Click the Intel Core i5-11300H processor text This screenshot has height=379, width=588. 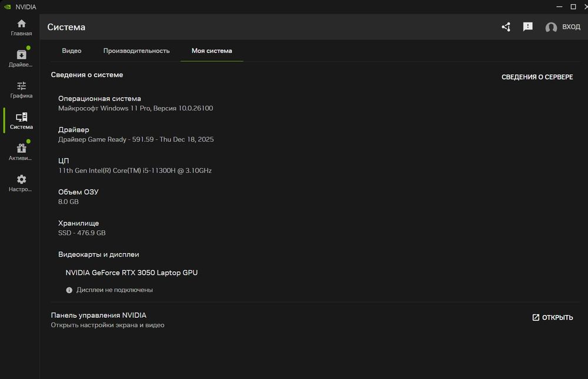pyautogui.click(x=135, y=170)
